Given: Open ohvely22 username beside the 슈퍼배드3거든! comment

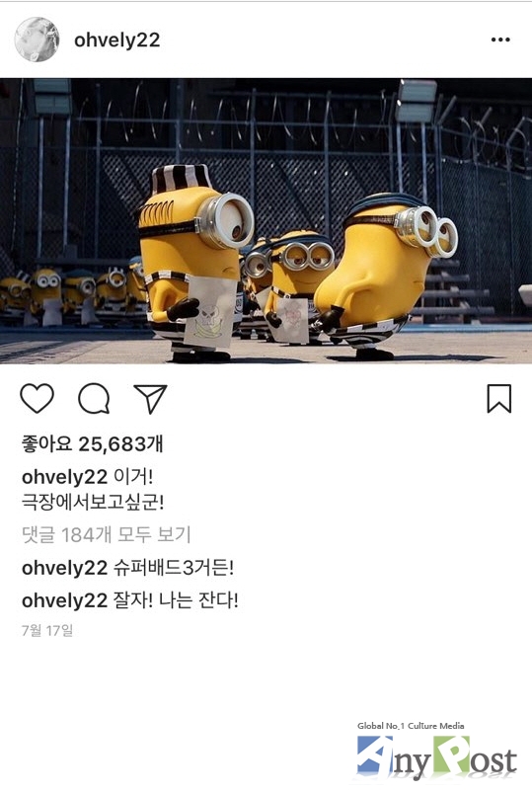Looking at the screenshot, I should coord(64,568).
